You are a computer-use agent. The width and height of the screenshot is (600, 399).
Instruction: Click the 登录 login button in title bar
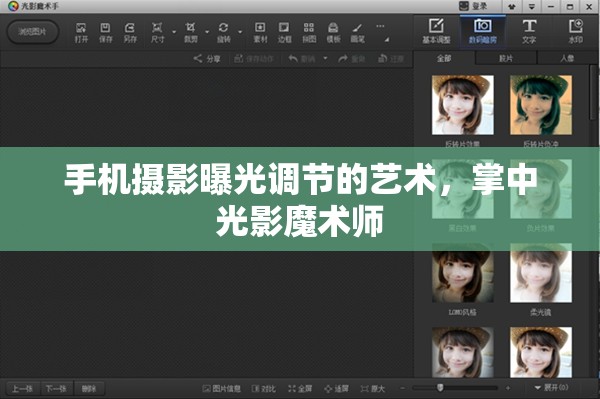(x=474, y=6)
